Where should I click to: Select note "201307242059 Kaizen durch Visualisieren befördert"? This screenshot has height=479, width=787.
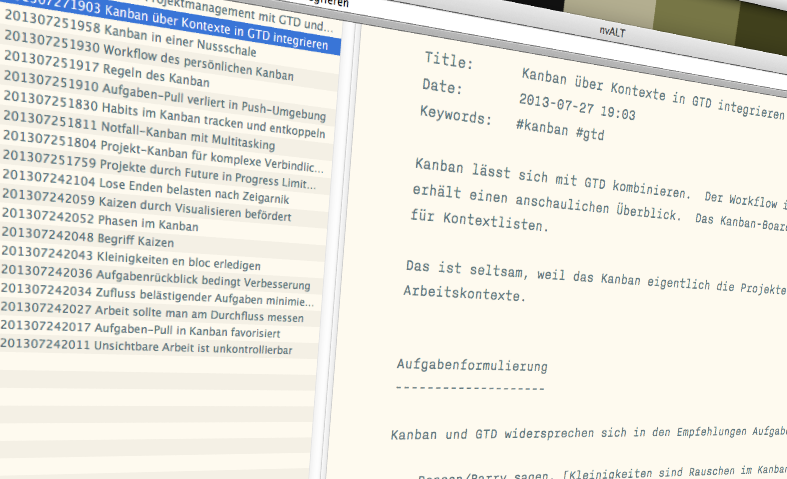[147, 205]
